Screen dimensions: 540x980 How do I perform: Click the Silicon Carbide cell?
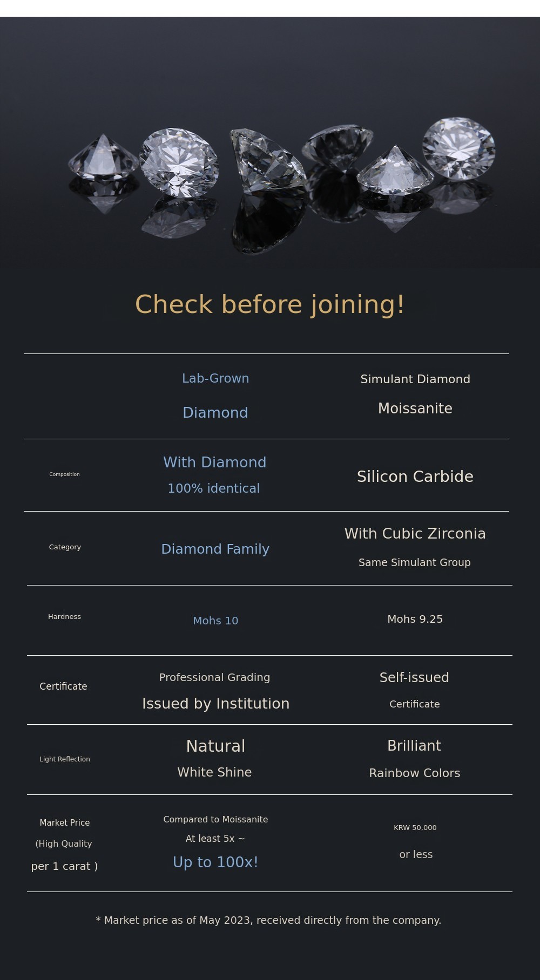(415, 477)
